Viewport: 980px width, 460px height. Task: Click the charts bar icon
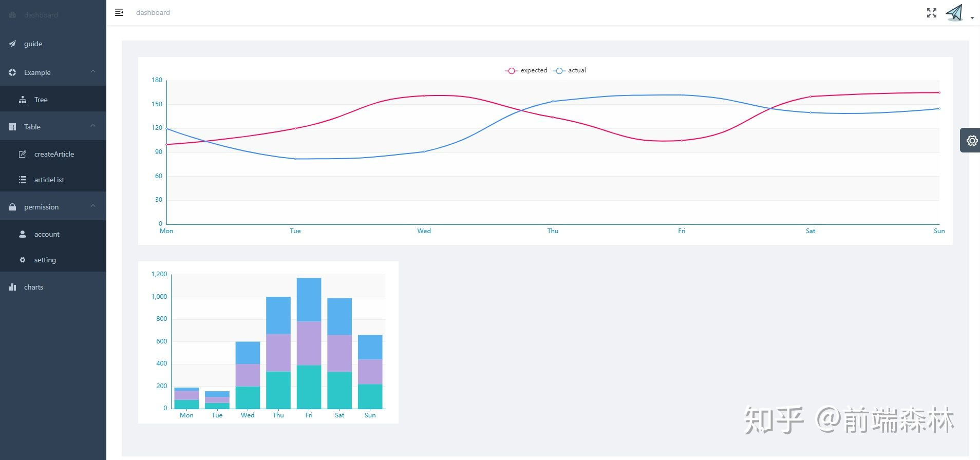[x=12, y=287]
